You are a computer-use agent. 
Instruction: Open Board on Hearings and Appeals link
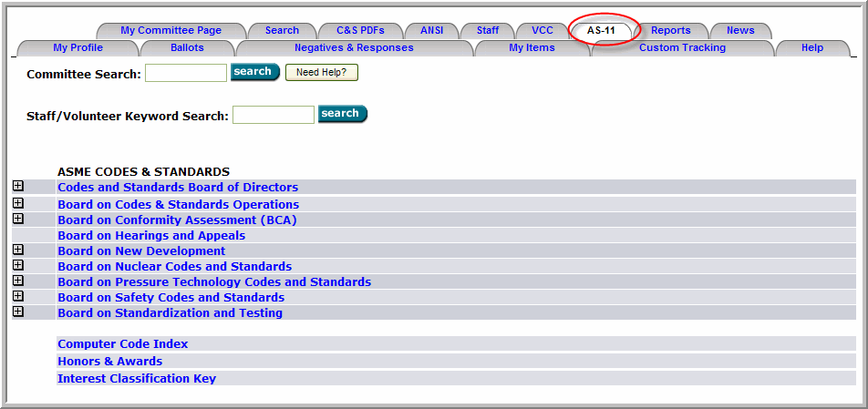tap(151, 235)
